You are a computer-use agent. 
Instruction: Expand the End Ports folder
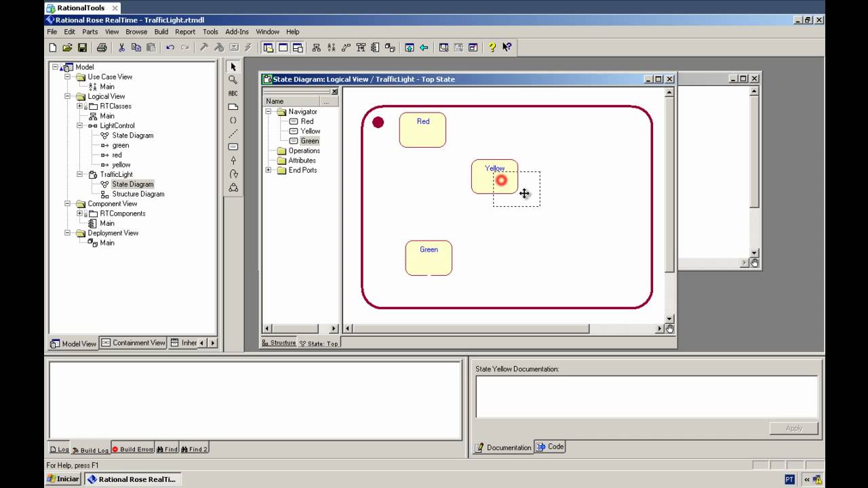[269, 170]
